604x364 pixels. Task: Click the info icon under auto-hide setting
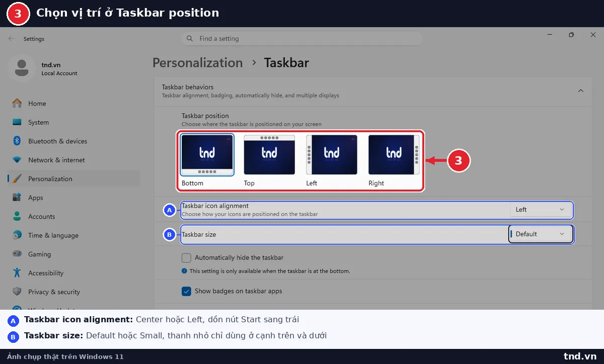point(184,271)
